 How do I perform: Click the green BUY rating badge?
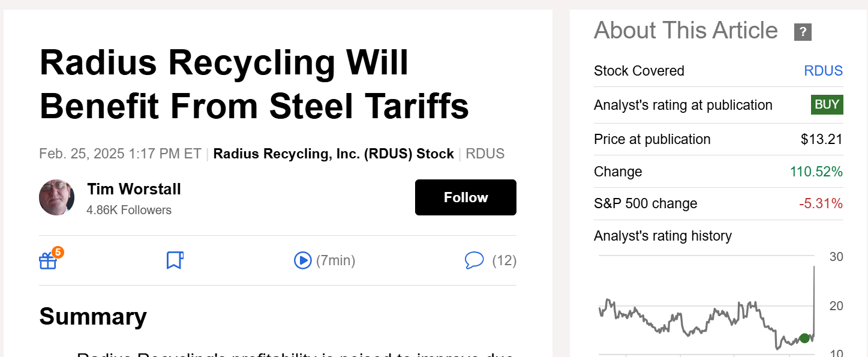pos(827,104)
